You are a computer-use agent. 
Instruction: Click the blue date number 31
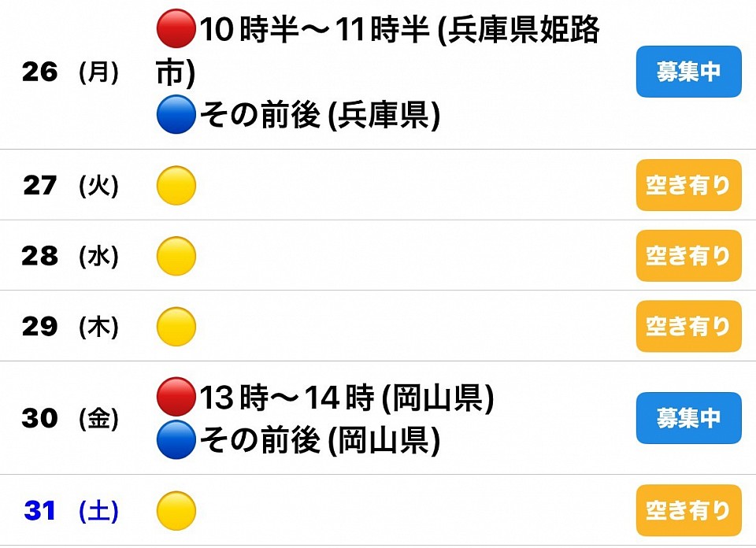(x=39, y=511)
